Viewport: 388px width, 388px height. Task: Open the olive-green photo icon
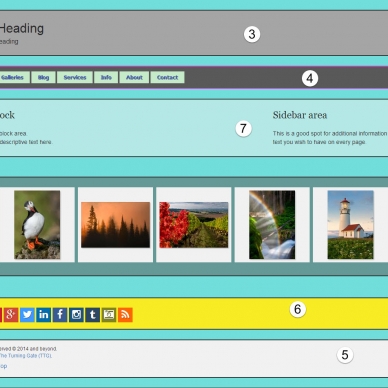[109, 315]
